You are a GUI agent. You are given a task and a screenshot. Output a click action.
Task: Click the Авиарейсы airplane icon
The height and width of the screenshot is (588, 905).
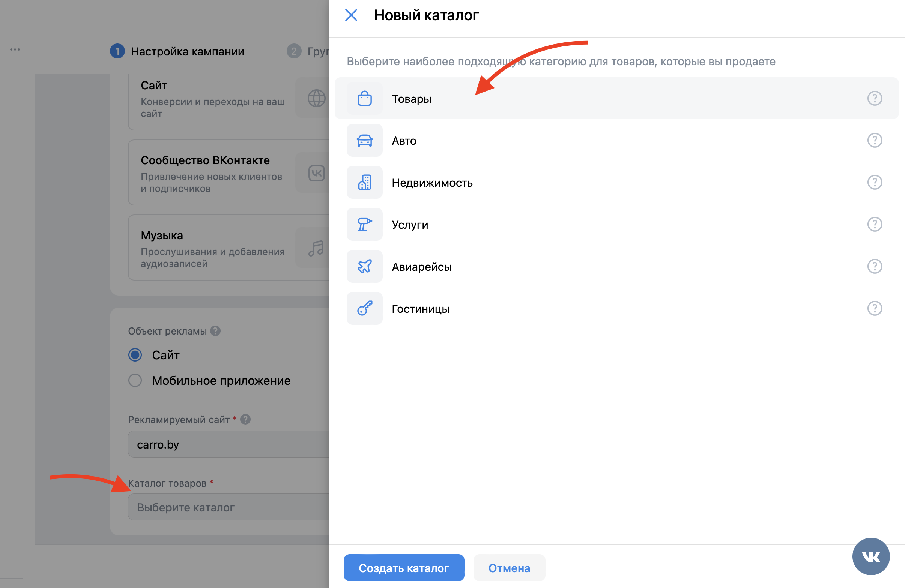click(x=364, y=267)
